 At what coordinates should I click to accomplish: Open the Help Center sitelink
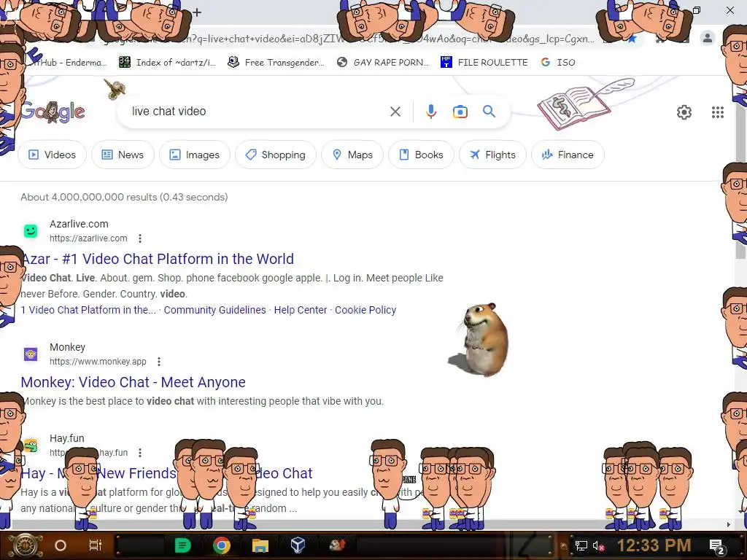(301, 310)
